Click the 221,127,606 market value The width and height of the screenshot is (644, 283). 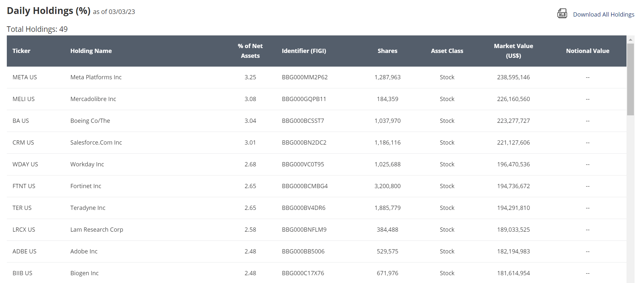click(513, 143)
